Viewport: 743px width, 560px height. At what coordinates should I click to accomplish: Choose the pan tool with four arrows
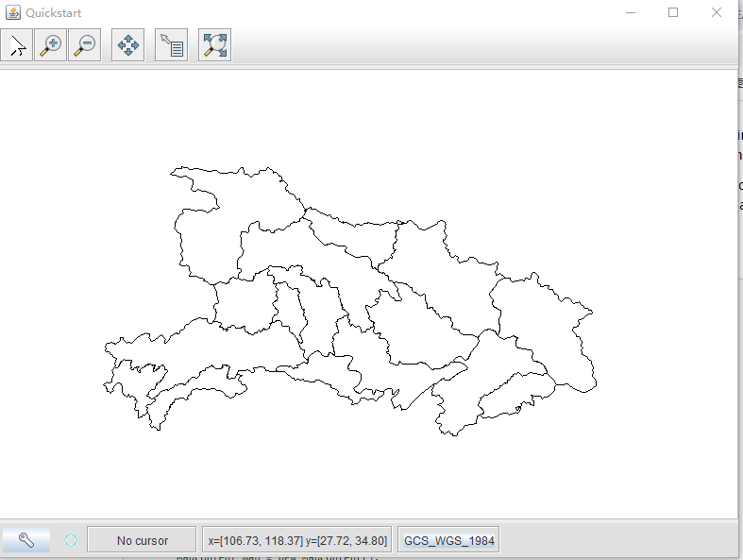pos(127,45)
